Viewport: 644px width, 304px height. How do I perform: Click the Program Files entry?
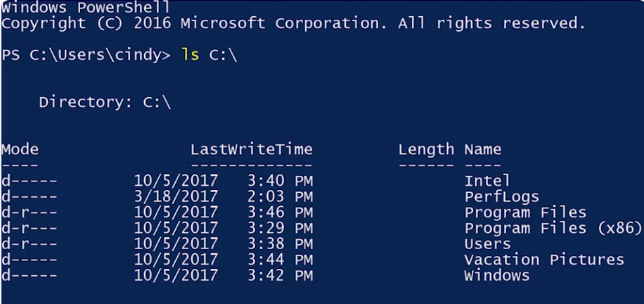click(x=525, y=213)
